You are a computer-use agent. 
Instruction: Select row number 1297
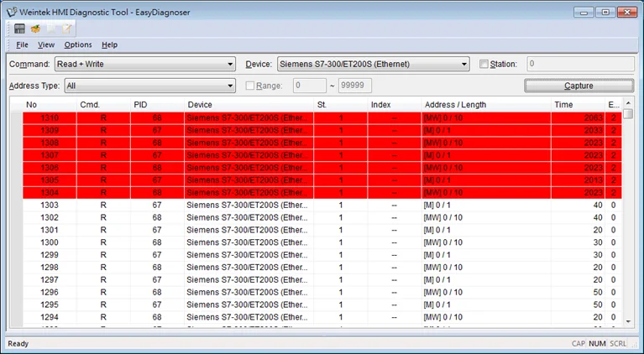coord(322,279)
